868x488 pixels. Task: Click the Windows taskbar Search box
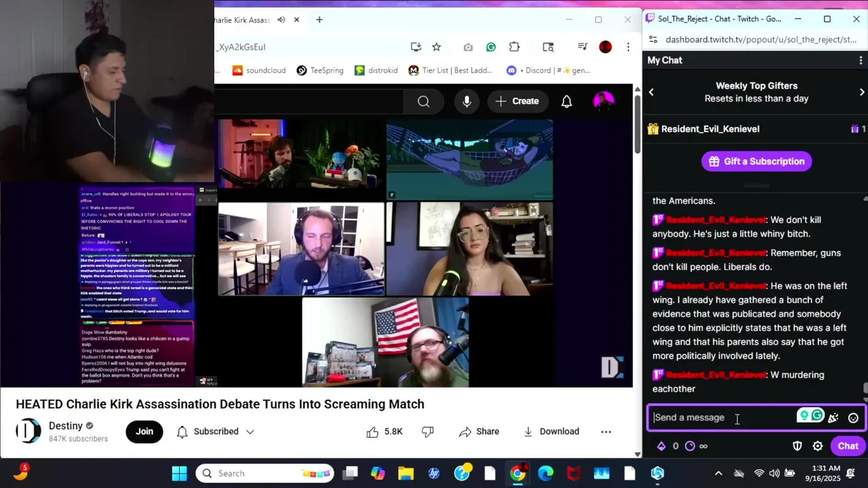click(264, 473)
